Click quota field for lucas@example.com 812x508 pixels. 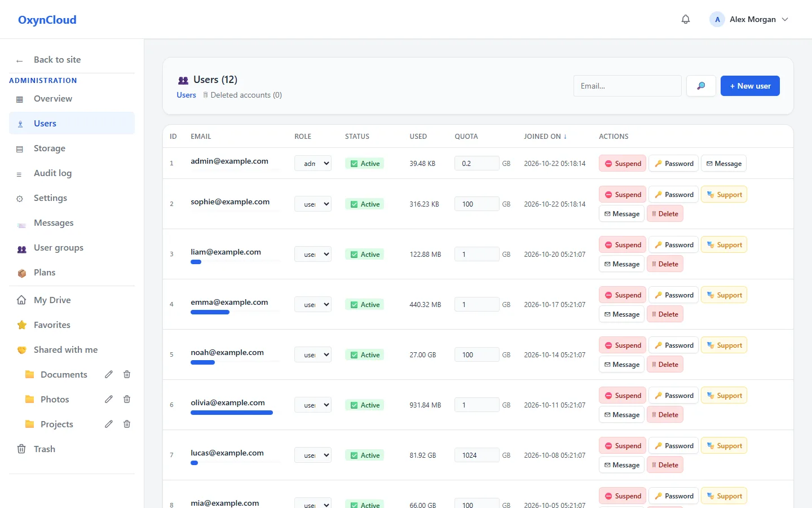[477, 455]
